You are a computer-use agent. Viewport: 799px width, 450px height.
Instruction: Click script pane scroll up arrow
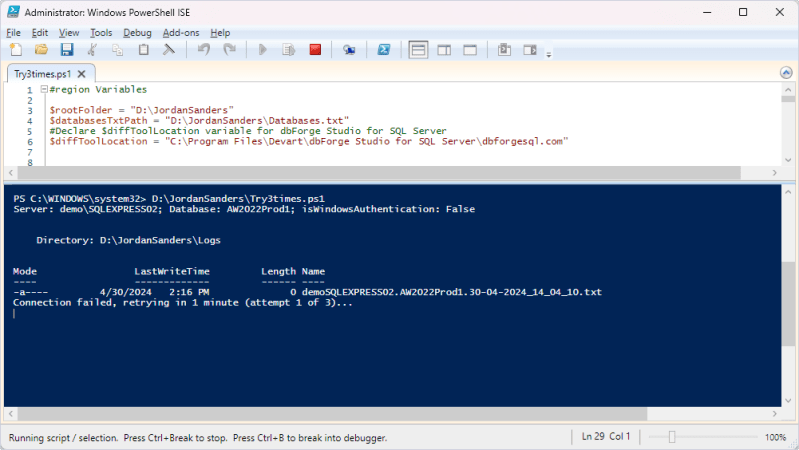click(788, 90)
